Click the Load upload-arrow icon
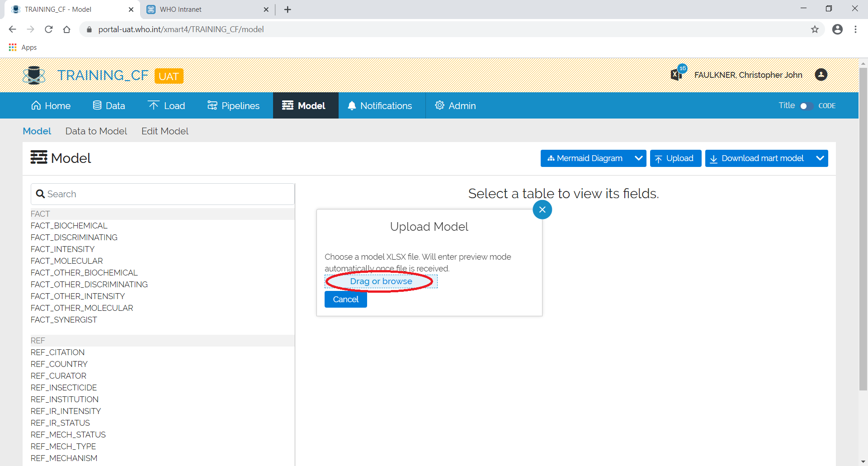The height and width of the screenshot is (466, 868). coord(153,105)
